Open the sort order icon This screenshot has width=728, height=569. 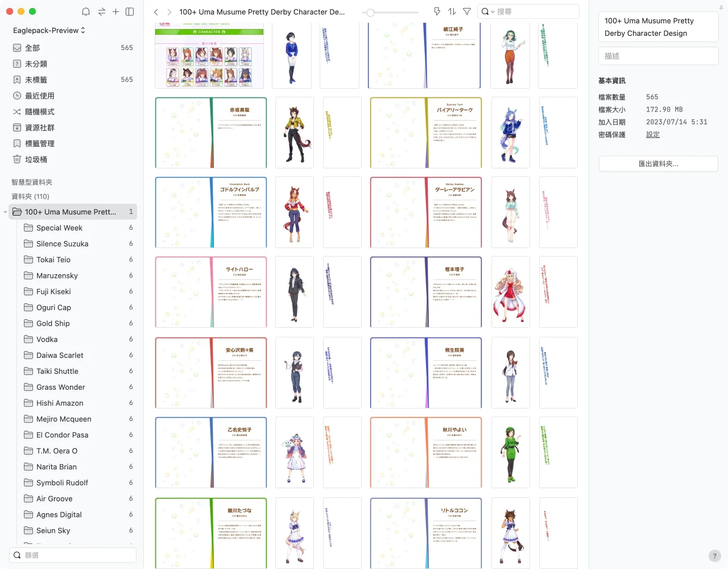(452, 11)
